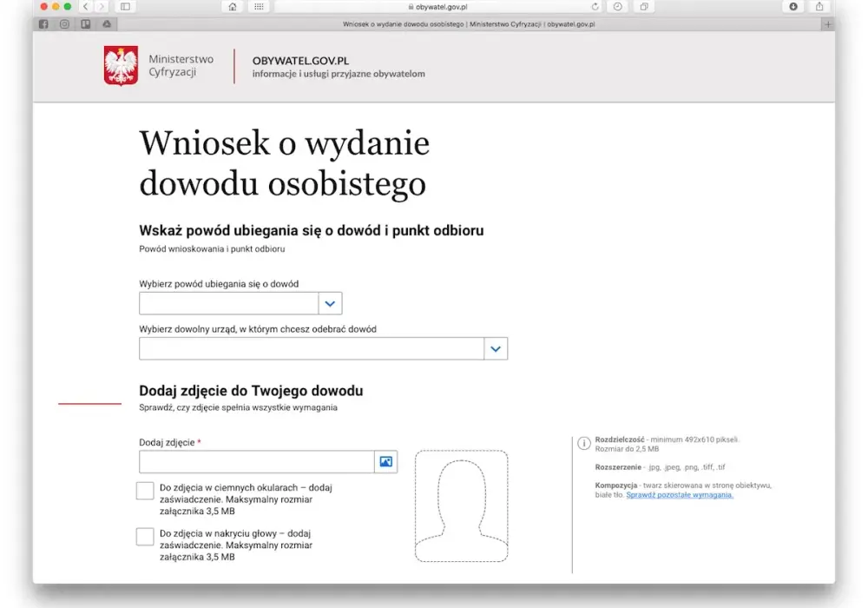868x608 pixels.
Task: Click 'Powód wnioskowania i punkt odbioru' subtitle
Action: point(212,249)
